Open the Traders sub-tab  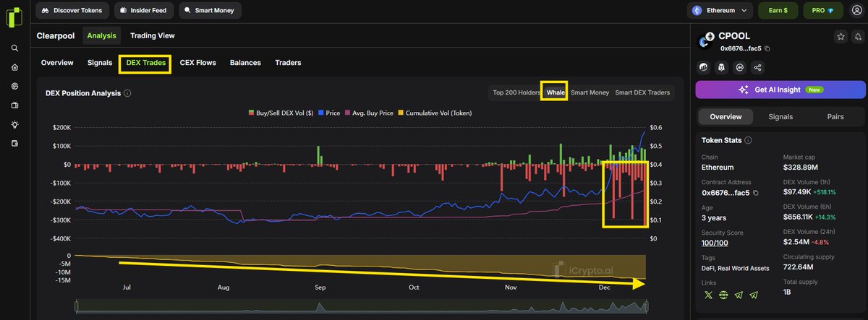click(288, 63)
